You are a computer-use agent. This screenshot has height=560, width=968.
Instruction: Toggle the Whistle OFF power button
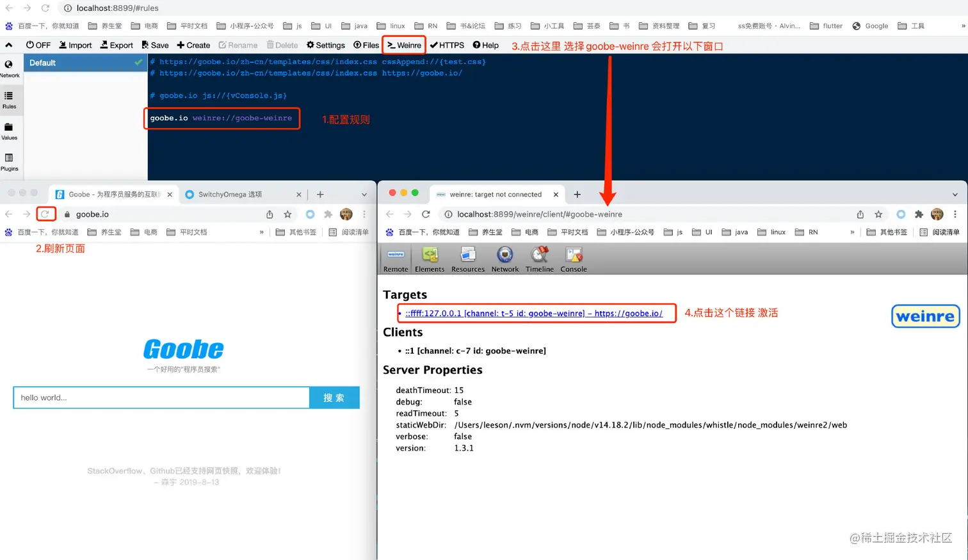coord(38,45)
